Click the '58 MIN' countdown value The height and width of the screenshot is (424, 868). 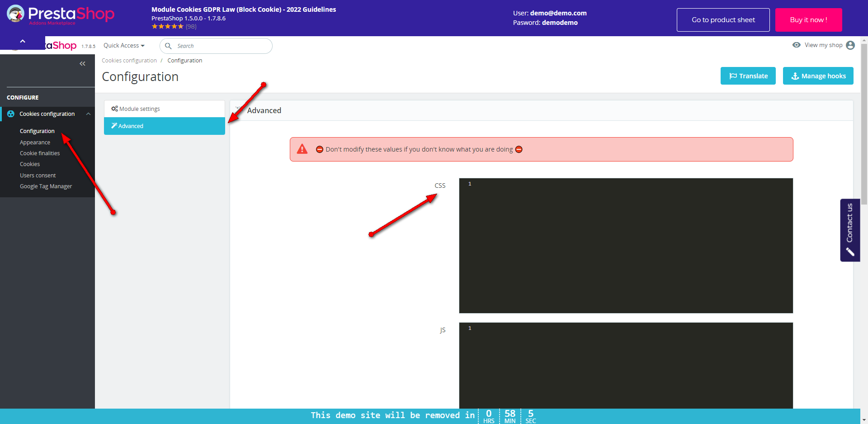[510, 416]
